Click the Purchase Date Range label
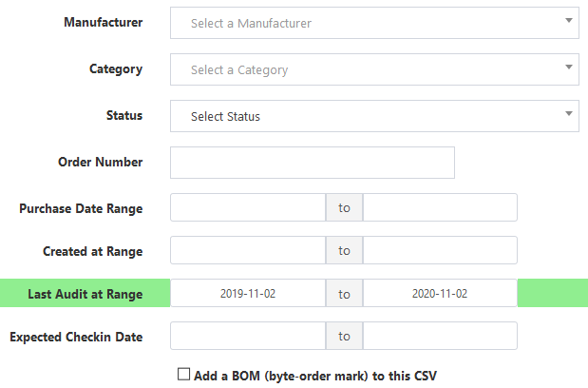This screenshot has height=388, width=588. point(81,208)
